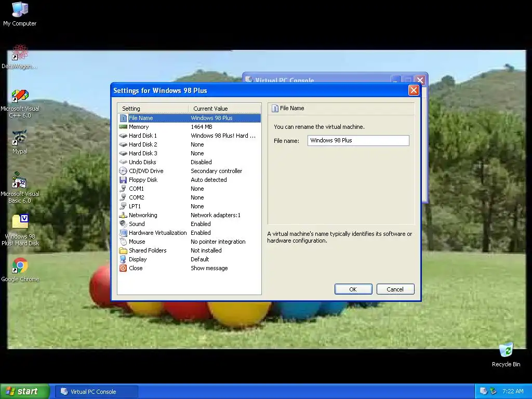The image size is (532, 399).
Task: Select 'Enabled' in Hardware Virtualization row
Action: pos(201,233)
